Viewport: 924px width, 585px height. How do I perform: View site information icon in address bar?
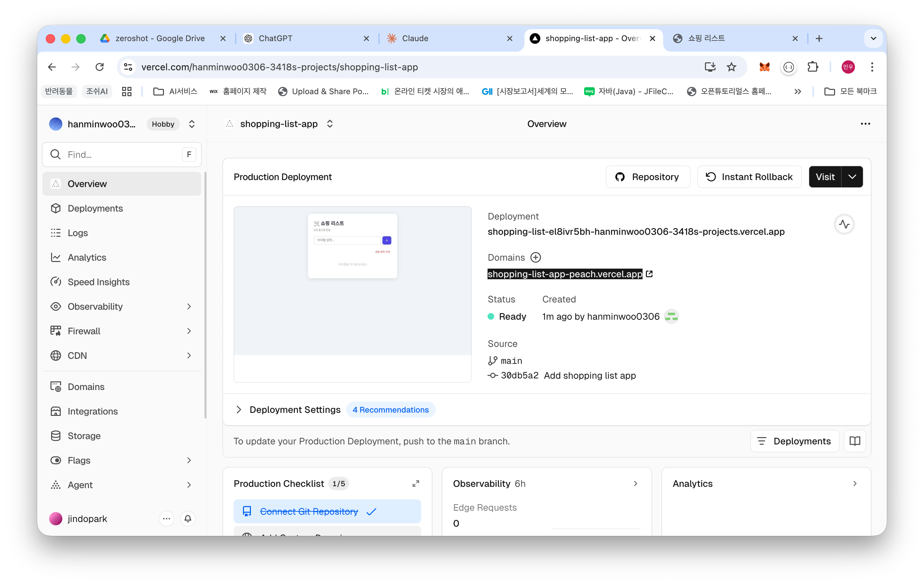point(128,67)
